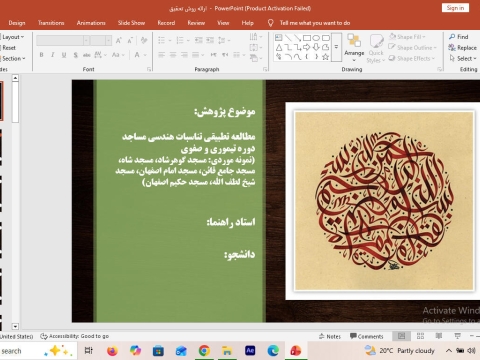Click the Numbering list icon
480x360 pixels.
click(180, 41)
